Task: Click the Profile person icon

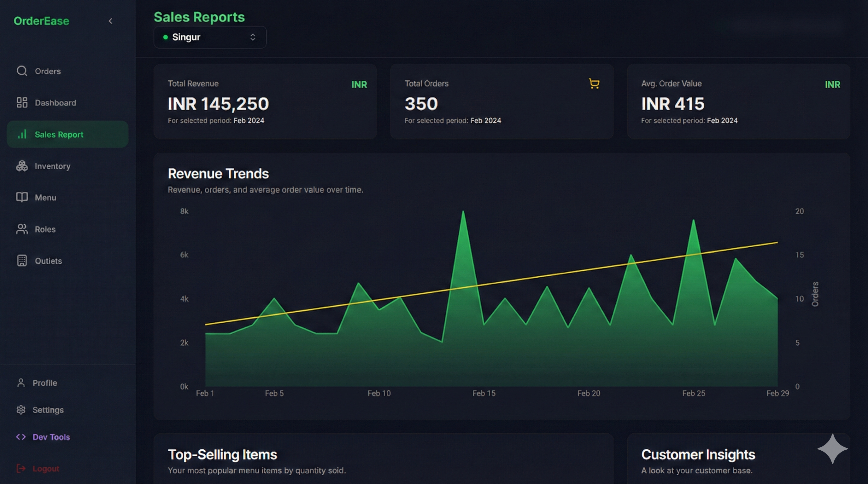Action: pyautogui.click(x=21, y=383)
